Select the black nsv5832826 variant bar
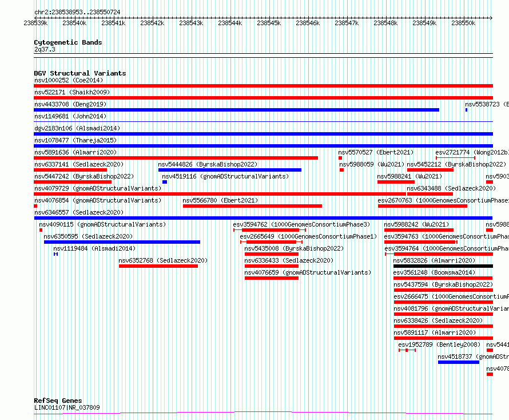 [x=443, y=266]
